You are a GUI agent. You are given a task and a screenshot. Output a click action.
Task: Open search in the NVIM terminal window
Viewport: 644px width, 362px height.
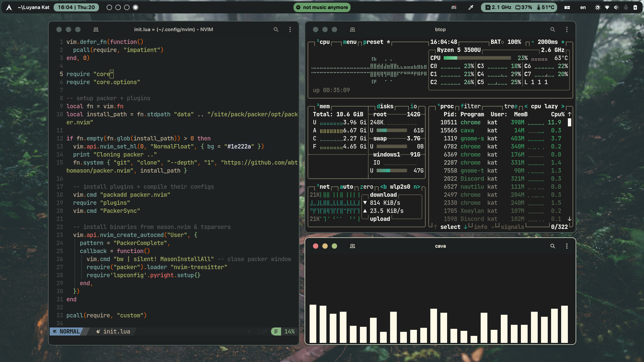coord(276,29)
